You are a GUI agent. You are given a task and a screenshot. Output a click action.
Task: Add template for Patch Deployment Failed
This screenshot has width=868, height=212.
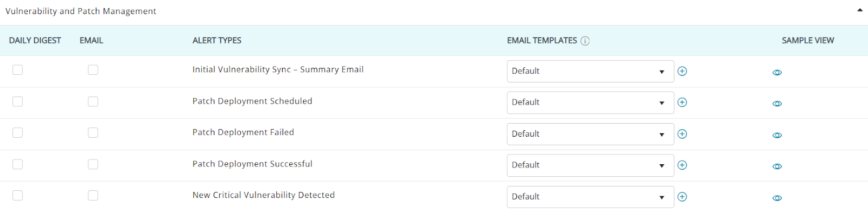tap(682, 134)
